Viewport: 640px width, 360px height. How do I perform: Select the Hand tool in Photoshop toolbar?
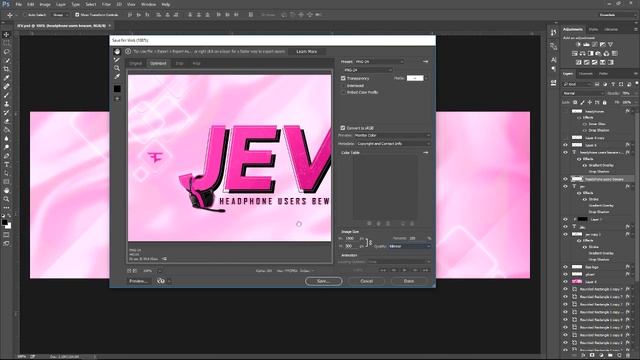tap(7, 191)
